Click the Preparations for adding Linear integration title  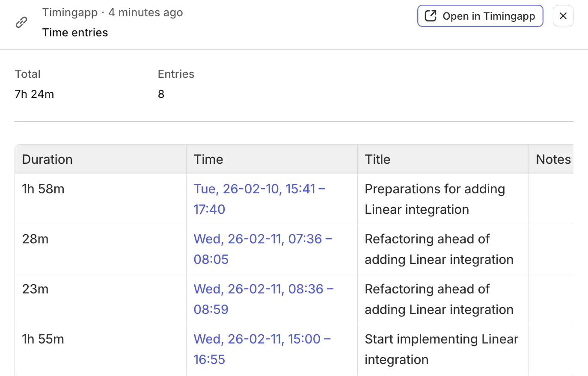[x=434, y=199]
